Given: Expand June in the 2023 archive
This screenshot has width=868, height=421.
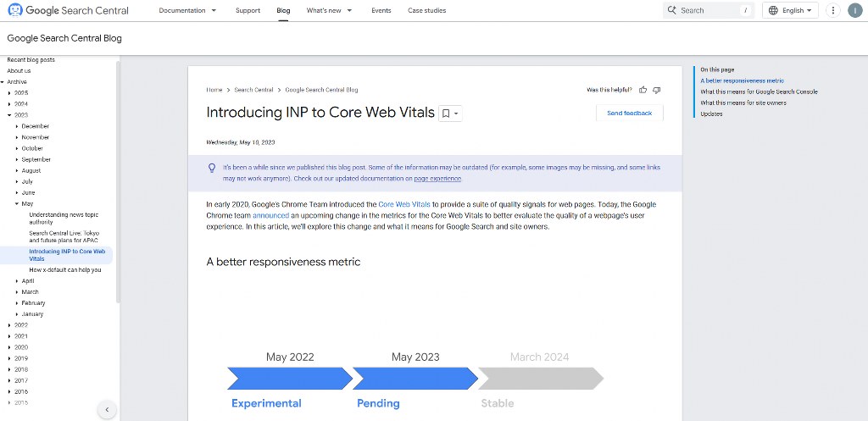Looking at the screenshot, I should tap(17, 192).
